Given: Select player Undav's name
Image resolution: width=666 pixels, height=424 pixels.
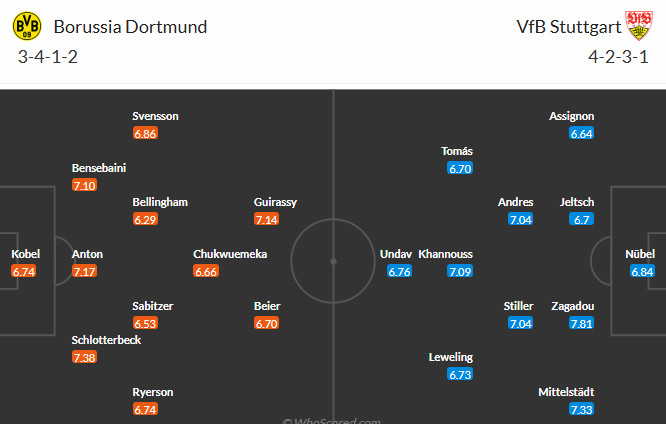Looking at the screenshot, I should (396, 254).
